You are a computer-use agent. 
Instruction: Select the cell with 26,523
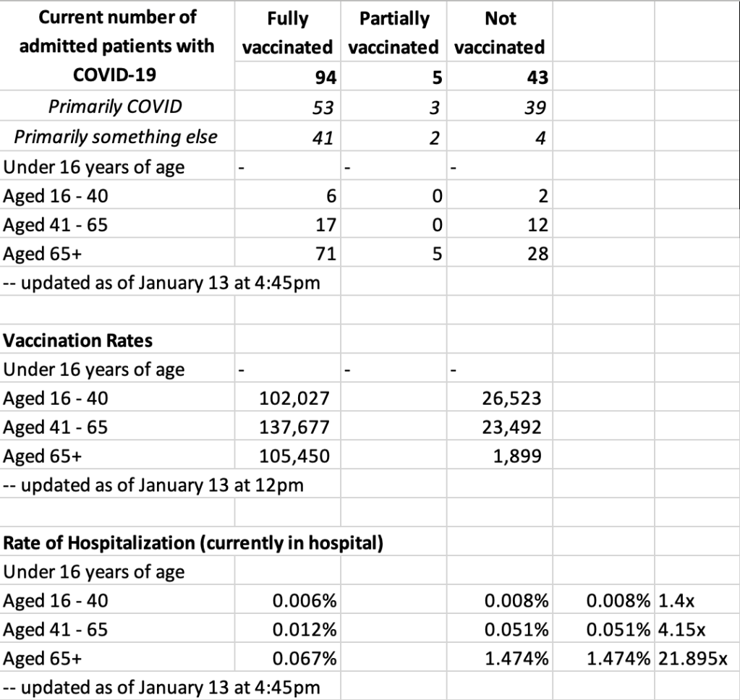[x=511, y=398]
